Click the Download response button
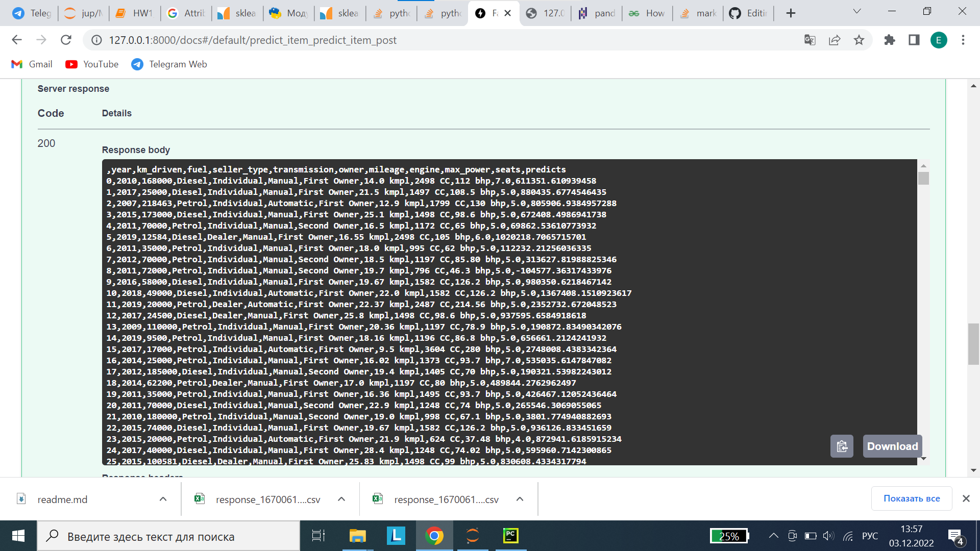Screen dimensions: 980x551 tap(892, 446)
